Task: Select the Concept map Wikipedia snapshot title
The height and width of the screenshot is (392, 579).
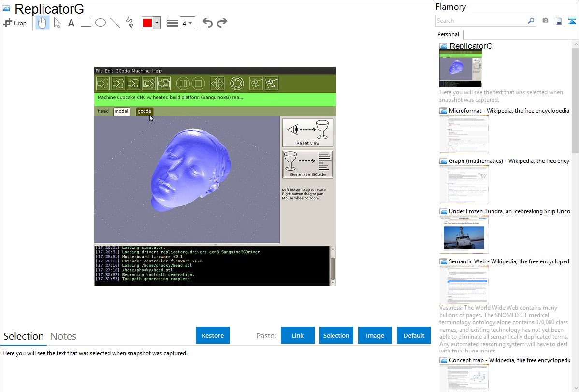Action: [509, 360]
